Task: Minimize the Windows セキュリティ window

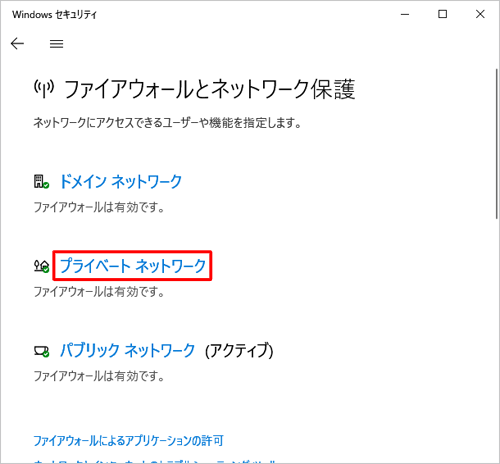Action: (x=405, y=14)
